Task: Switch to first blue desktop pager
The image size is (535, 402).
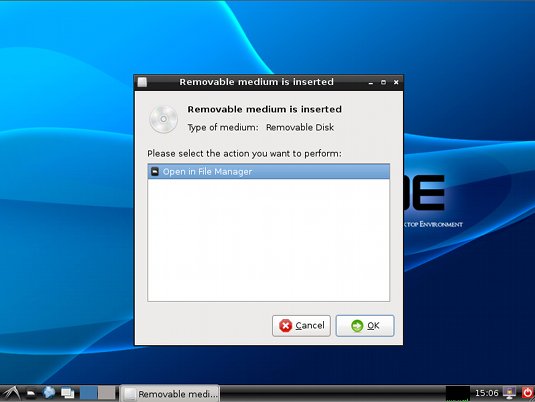Action: pyautogui.click(x=88, y=393)
